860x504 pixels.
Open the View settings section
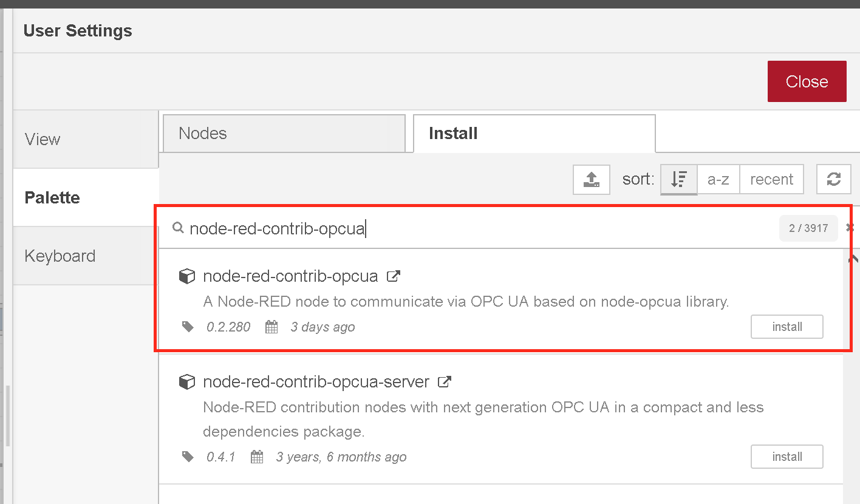click(86, 140)
